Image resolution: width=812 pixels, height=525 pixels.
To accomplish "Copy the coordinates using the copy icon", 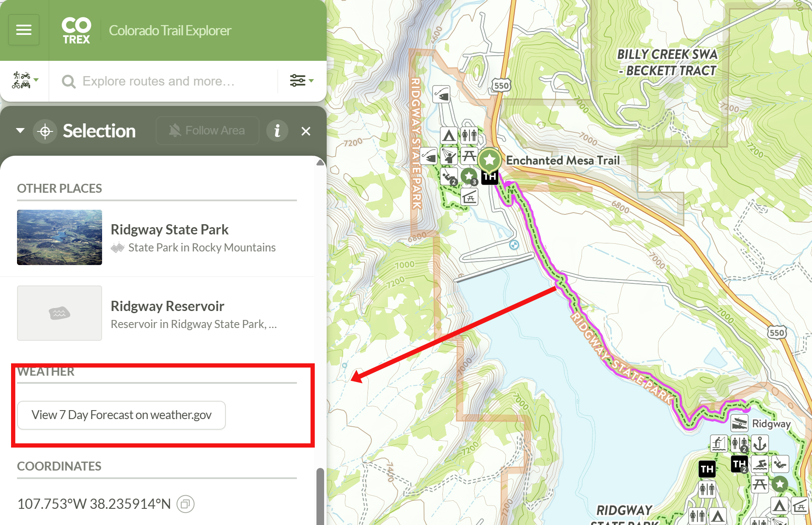I will click(185, 504).
